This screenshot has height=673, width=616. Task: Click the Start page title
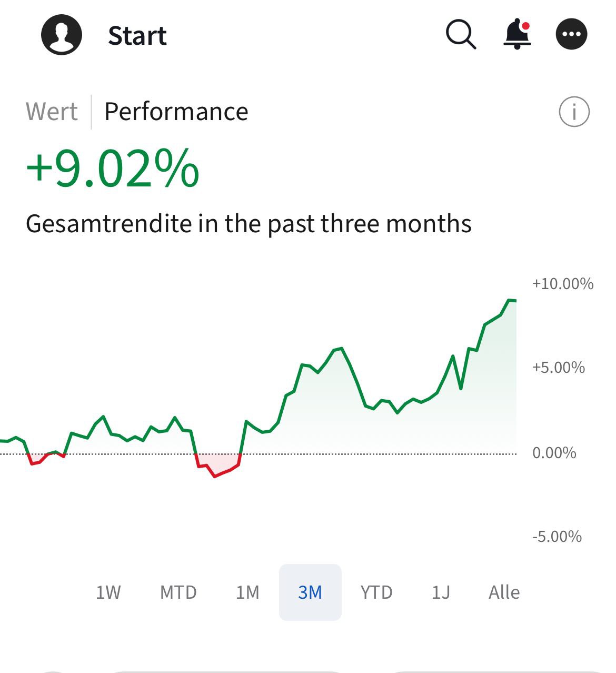click(137, 36)
